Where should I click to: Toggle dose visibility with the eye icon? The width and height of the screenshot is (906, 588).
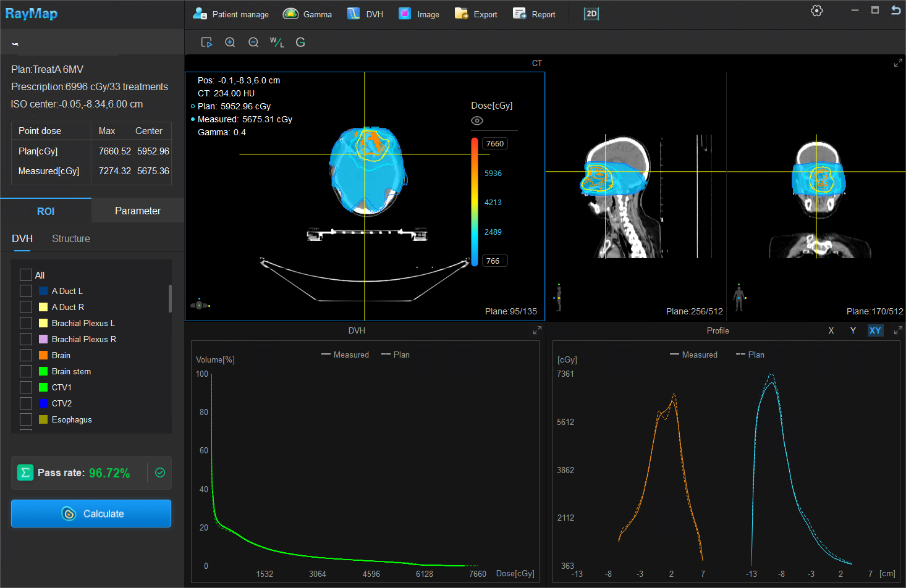tap(477, 120)
